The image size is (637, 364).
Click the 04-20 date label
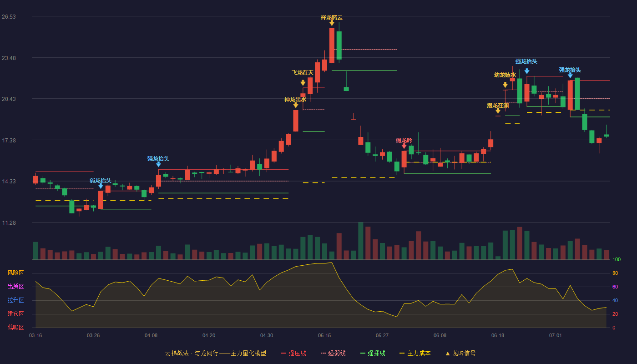(209, 335)
